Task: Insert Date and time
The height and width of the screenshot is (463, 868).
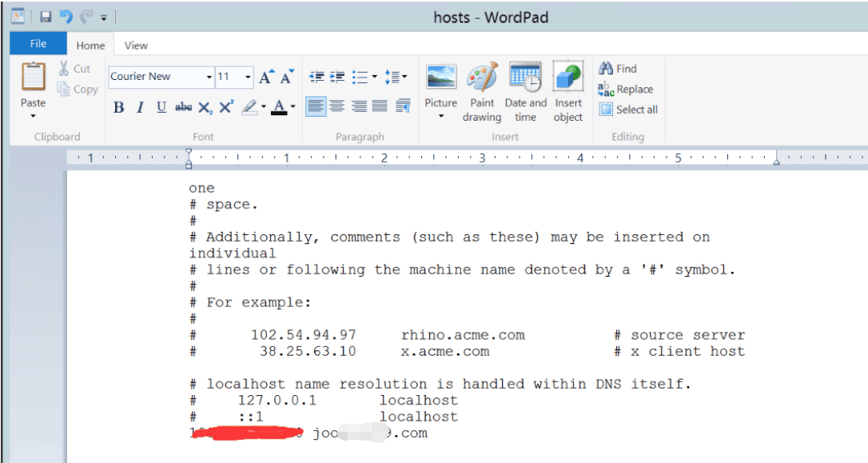Action: pos(525,92)
